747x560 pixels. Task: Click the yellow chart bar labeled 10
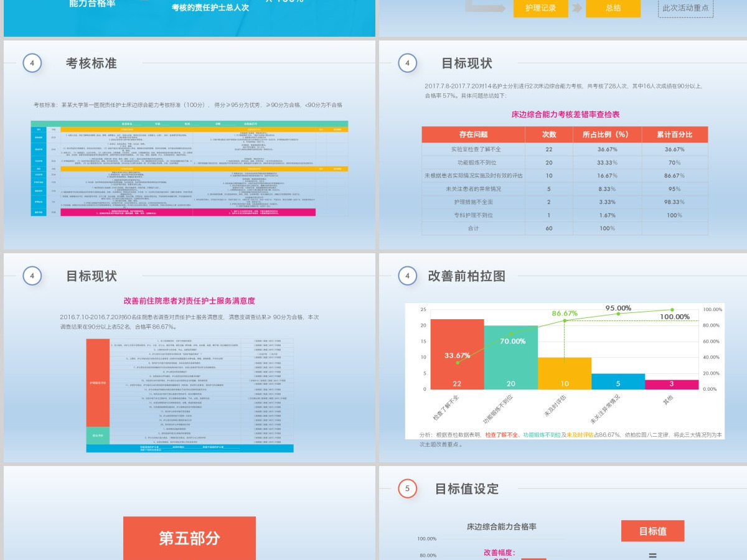pos(565,373)
